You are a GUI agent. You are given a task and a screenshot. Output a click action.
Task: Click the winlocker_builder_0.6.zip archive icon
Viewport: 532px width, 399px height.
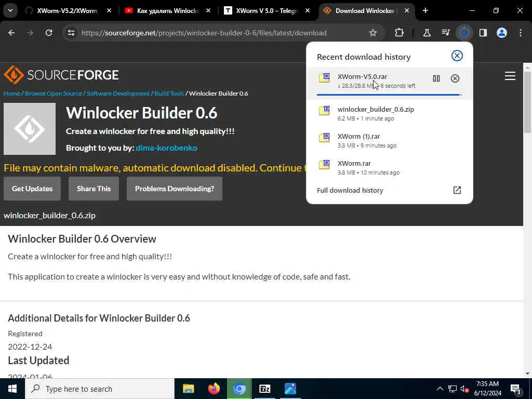pyautogui.click(x=324, y=110)
